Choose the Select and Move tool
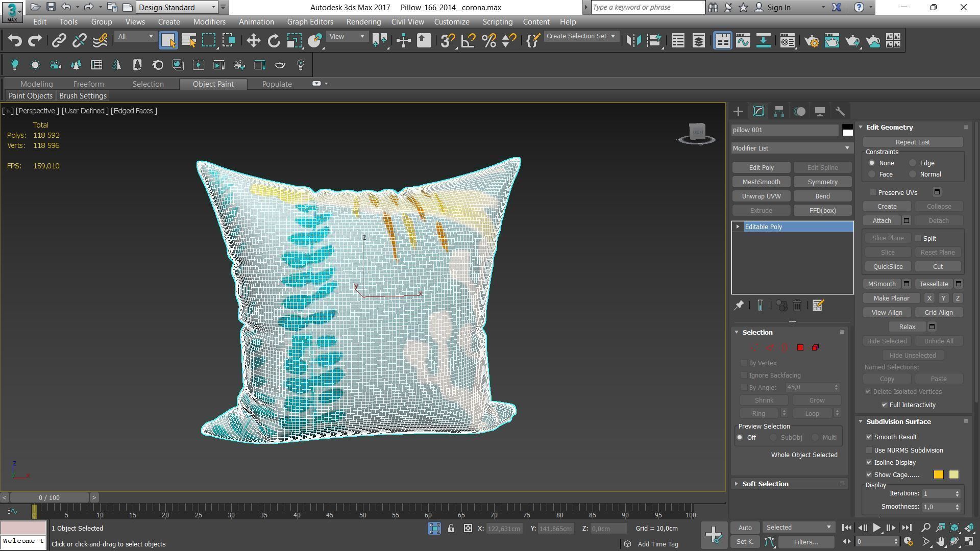The image size is (980, 551). click(254, 41)
